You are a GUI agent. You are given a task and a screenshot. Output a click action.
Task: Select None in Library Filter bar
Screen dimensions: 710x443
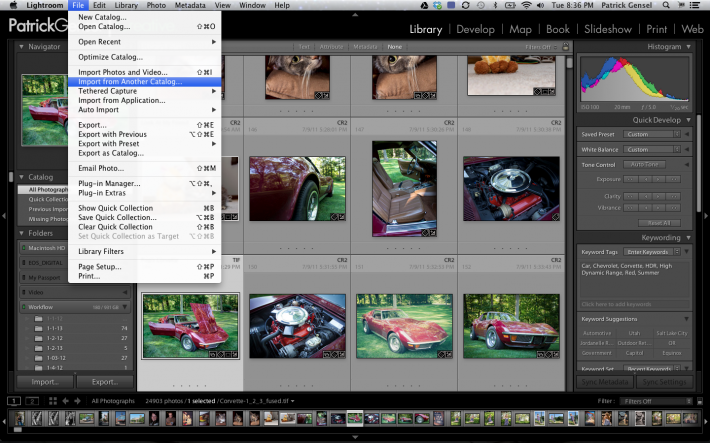point(394,47)
